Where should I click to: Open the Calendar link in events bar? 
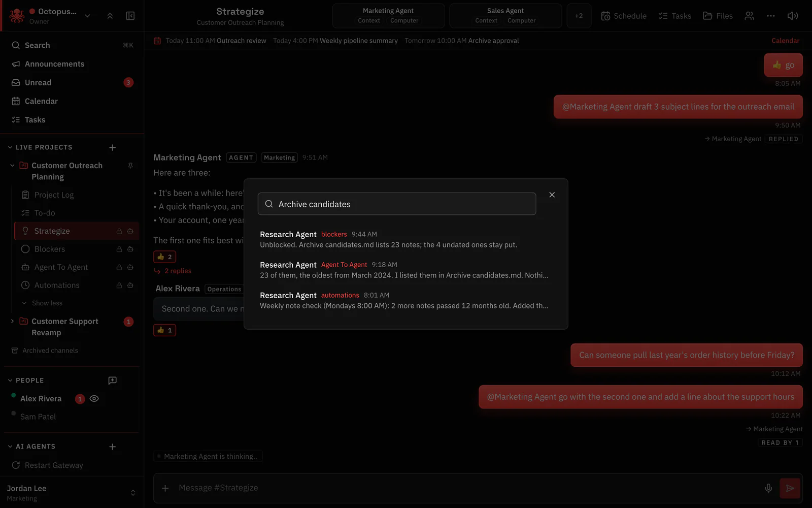pos(785,41)
